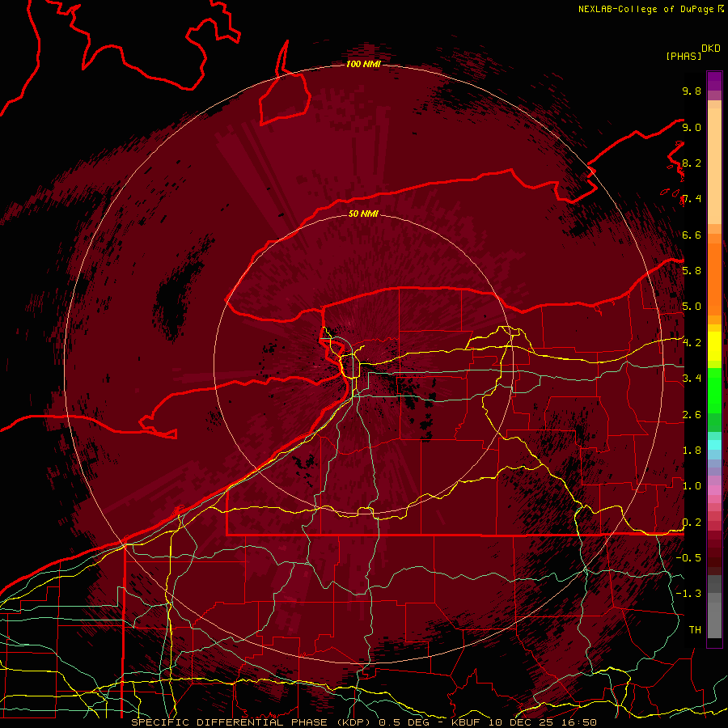Click the KBUF station identifier in caption
This screenshot has width=728, height=728.
click(467, 722)
